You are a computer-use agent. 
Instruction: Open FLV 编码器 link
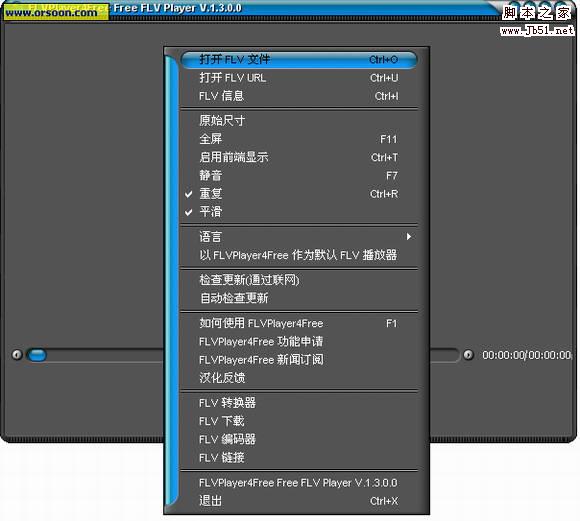click(x=299, y=439)
